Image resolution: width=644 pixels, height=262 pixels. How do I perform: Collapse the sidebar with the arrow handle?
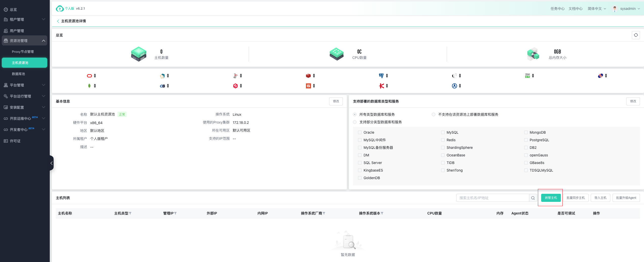(52, 163)
